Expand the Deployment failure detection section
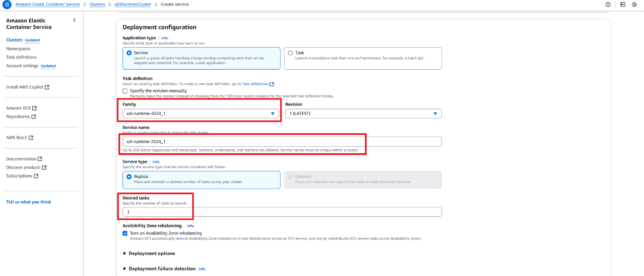The image size is (644, 276). (x=159, y=269)
